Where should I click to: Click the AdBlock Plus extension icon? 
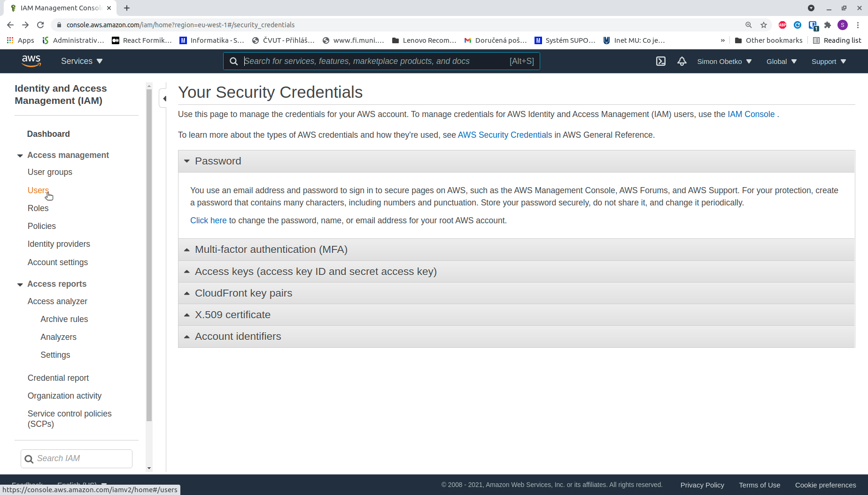tap(783, 25)
